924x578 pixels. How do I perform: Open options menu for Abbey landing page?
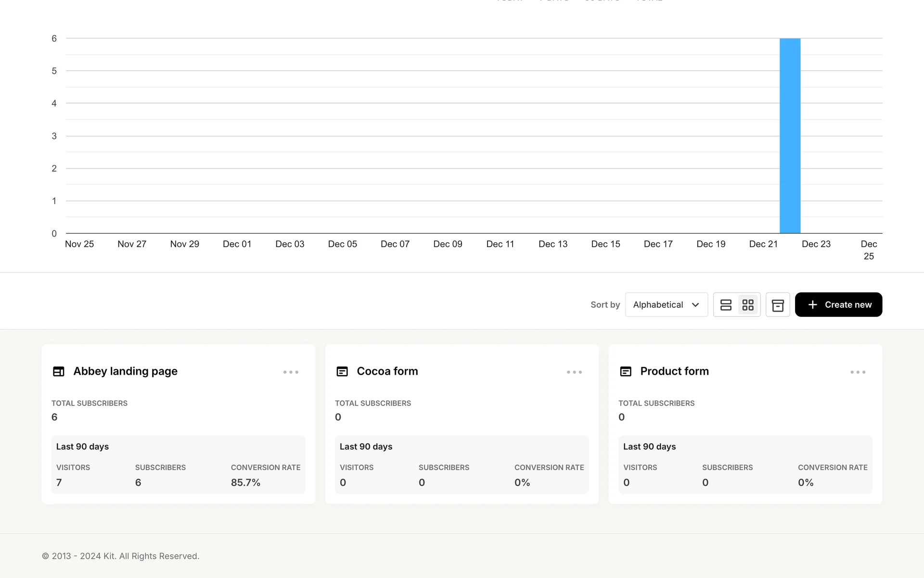291,372
